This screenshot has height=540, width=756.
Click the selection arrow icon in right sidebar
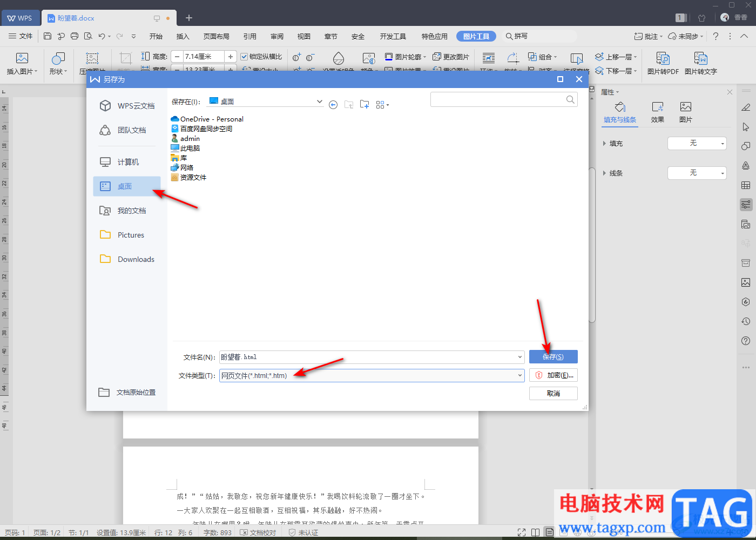(x=746, y=127)
